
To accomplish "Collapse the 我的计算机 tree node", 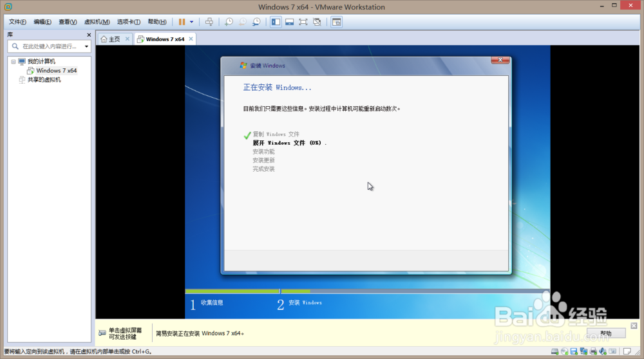I will 14,62.
